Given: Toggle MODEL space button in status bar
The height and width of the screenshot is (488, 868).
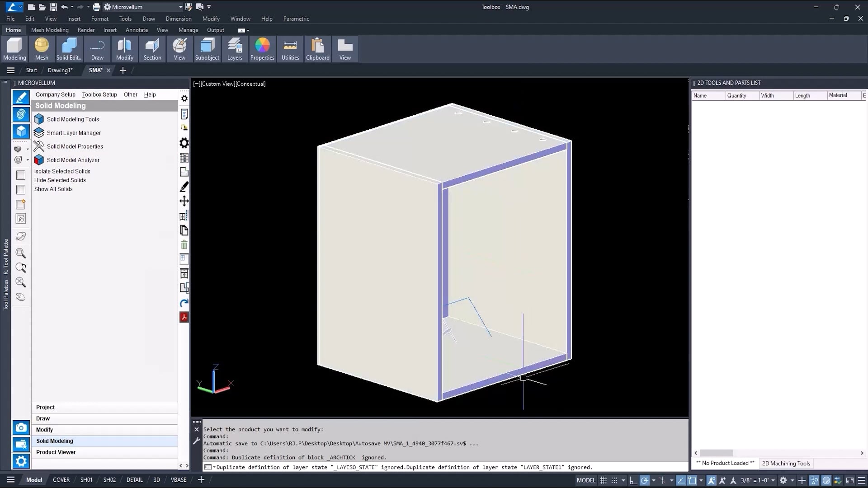Looking at the screenshot, I should tap(586, 480).
